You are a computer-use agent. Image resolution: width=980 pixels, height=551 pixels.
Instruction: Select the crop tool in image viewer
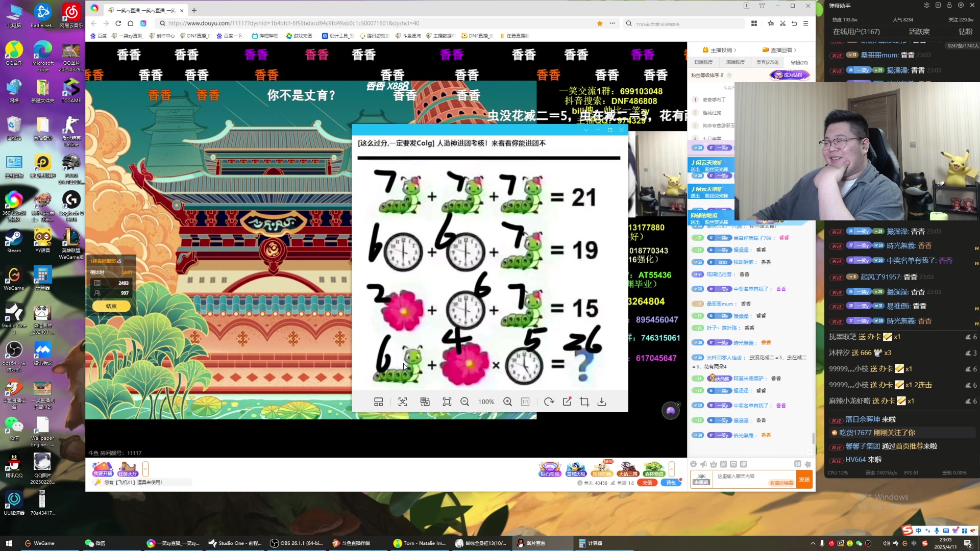click(584, 402)
